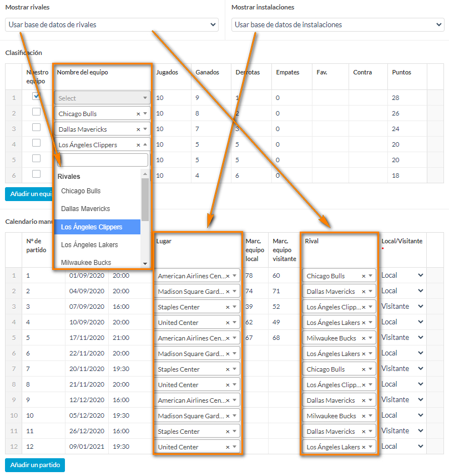
Task: Click the Rivales list scroll up arrow
Action: 145,174
